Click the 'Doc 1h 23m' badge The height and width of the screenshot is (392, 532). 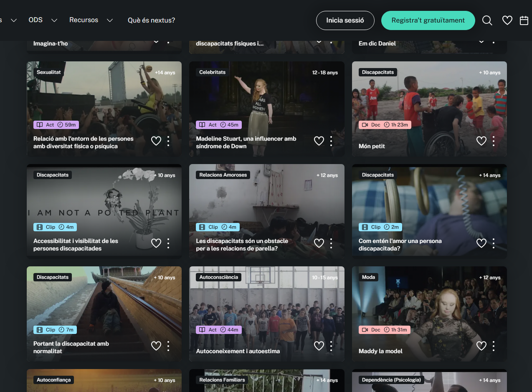[x=385, y=125]
